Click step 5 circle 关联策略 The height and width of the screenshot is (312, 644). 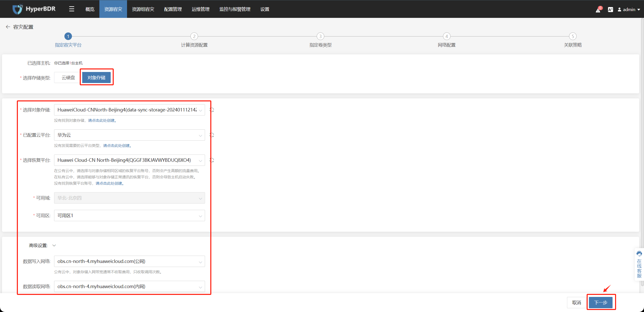(x=573, y=36)
